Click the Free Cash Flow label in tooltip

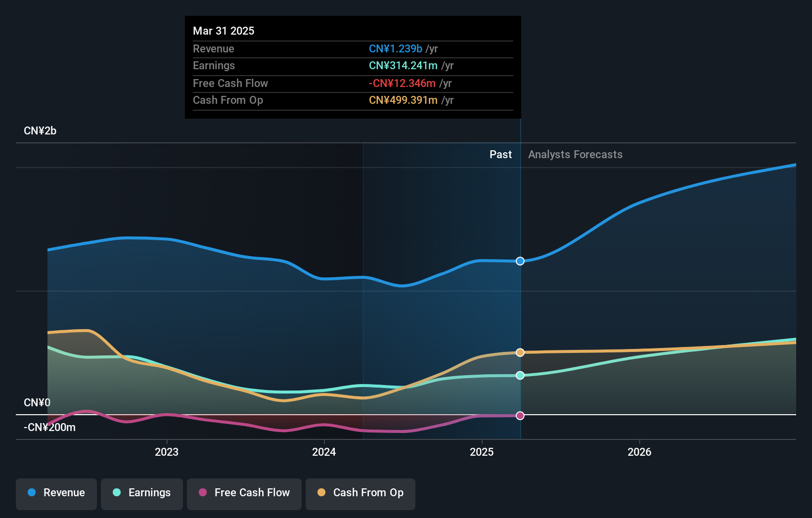[230, 83]
